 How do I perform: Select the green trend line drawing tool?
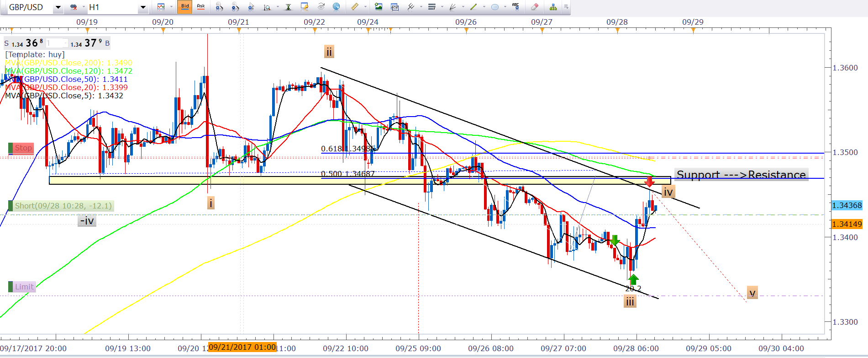(x=473, y=7)
